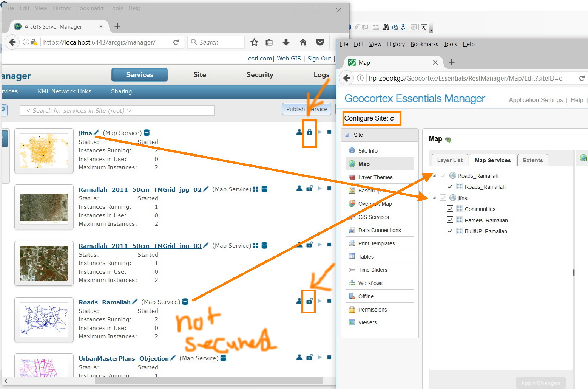
Task: Click the unlocked padlock for Ramallah_2011_50cm_TMGrid_jpg_02
Action: (x=309, y=188)
